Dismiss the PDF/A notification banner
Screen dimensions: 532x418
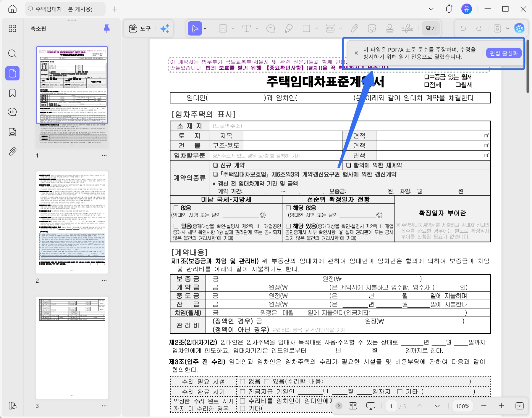[356, 53]
